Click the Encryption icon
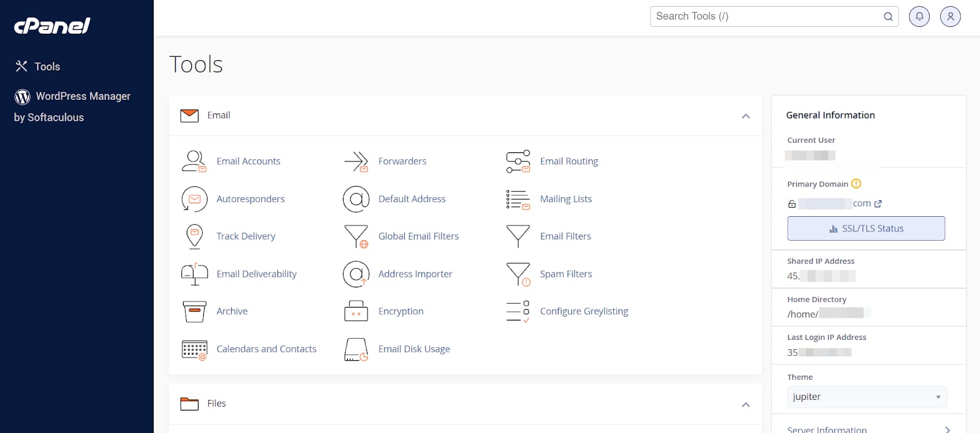This screenshot has height=433, width=980. tap(356, 311)
